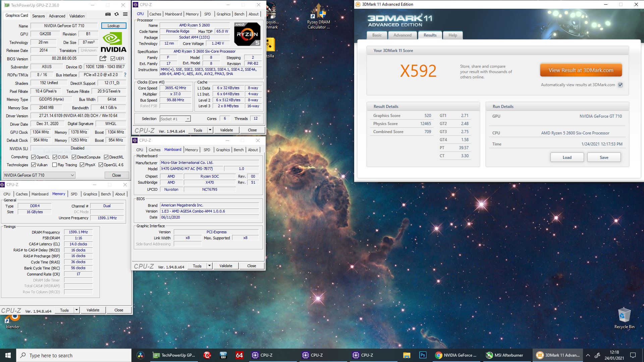Click the Save button in Run Details

[x=604, y=157]
